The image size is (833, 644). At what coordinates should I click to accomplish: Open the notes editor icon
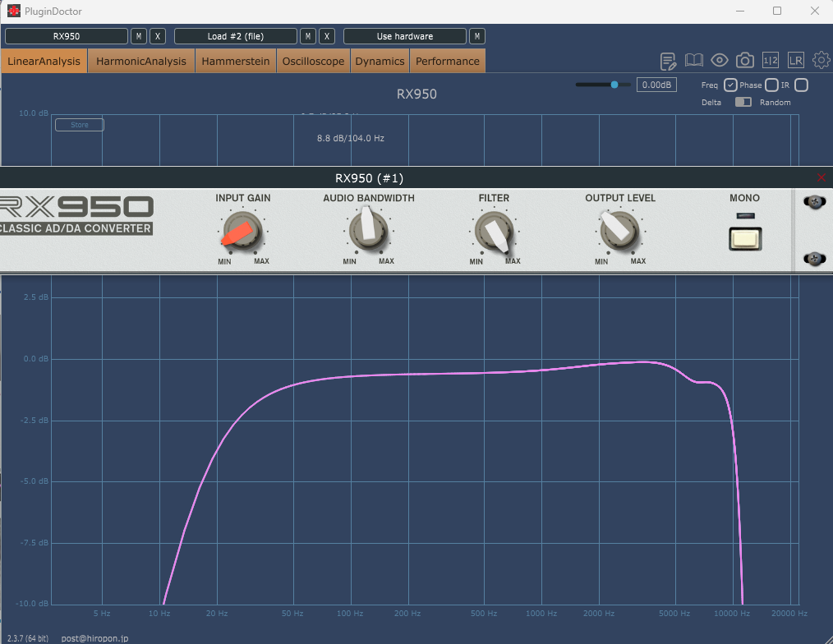(668, 61)
